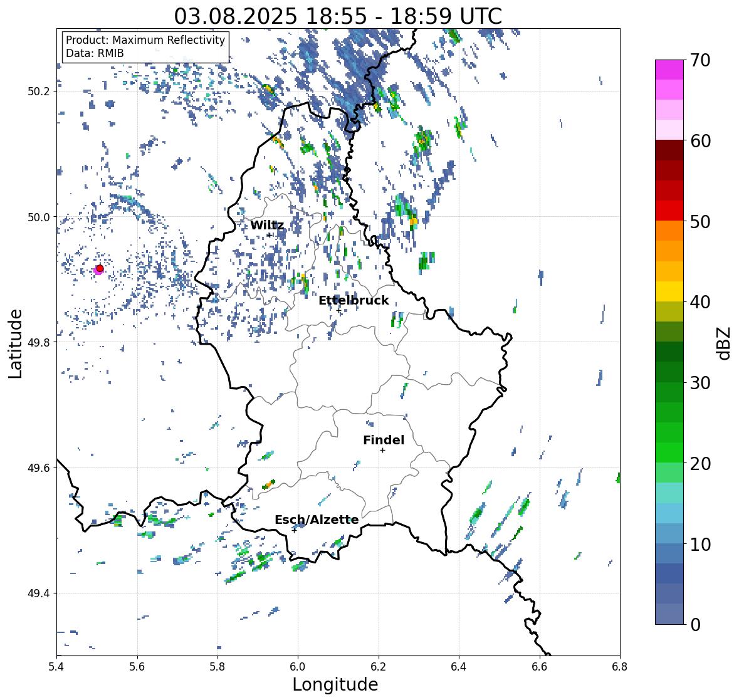Screen dimensions: 739x700
Task: Select the Ettelbruck station label
Action: (x=354, y=301)
